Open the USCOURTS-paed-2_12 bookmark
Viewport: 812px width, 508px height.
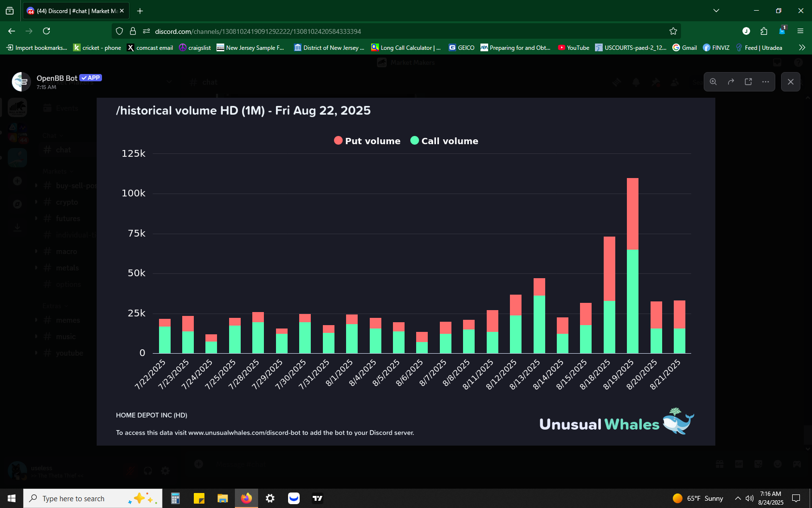(631, 47)
